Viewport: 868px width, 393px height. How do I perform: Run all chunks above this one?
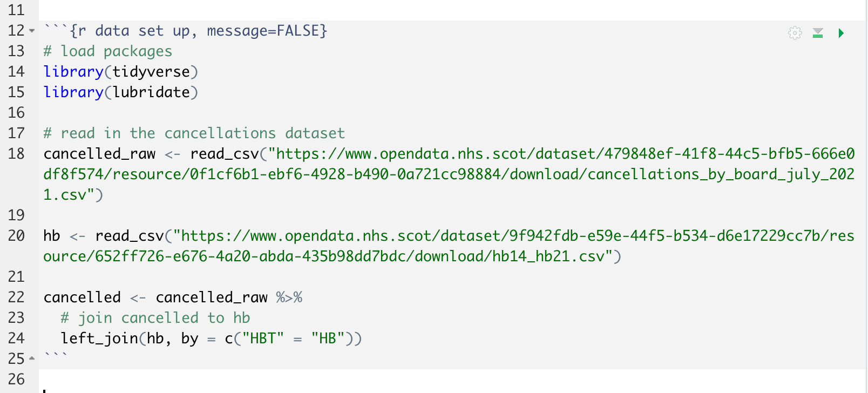tap(818, 33)
